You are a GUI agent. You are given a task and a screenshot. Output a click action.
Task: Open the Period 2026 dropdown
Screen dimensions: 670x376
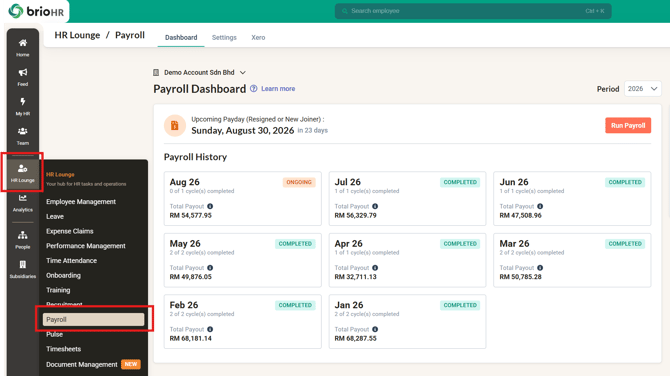642,88
